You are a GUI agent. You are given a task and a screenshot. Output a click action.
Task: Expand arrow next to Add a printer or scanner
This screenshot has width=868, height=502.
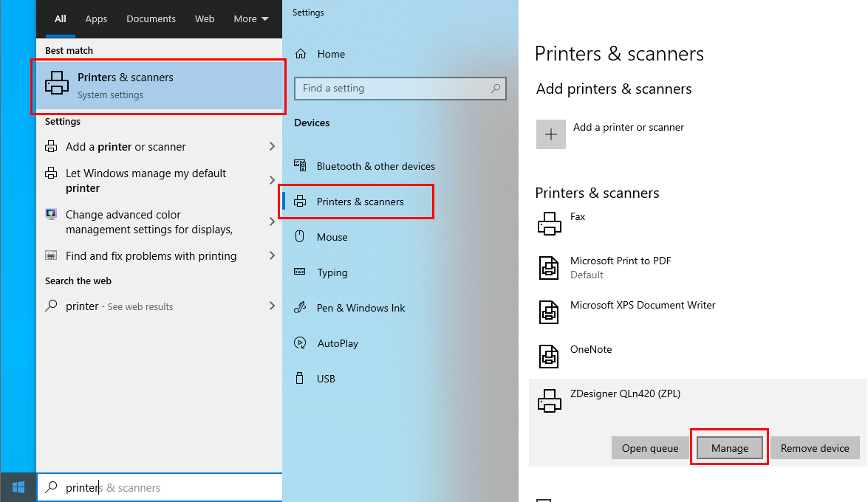coord(272,147)
